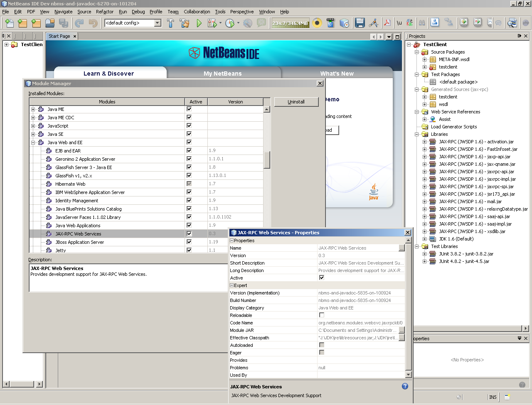
Task: Click the drafting compass toolbar icon
Action: (x=374, y=23)
